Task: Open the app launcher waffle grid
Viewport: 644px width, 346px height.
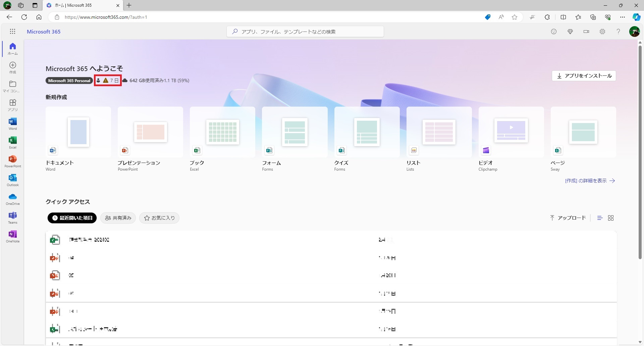Action: [x=12, y=32]
